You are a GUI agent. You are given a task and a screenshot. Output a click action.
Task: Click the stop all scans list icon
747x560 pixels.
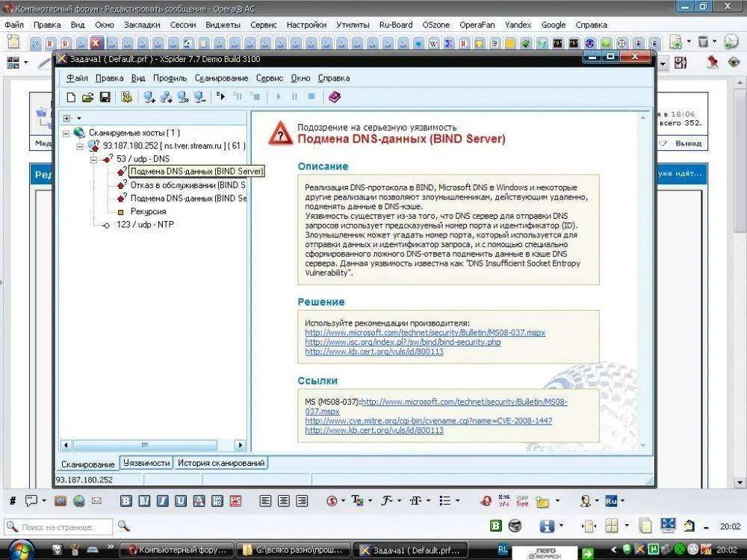pos(255,96)
